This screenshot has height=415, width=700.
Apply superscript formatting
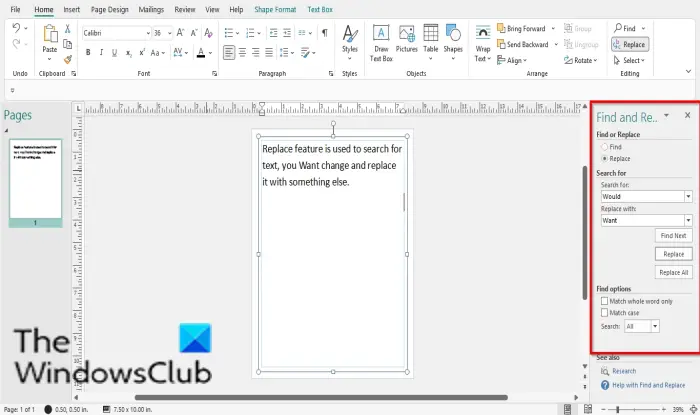142,53
